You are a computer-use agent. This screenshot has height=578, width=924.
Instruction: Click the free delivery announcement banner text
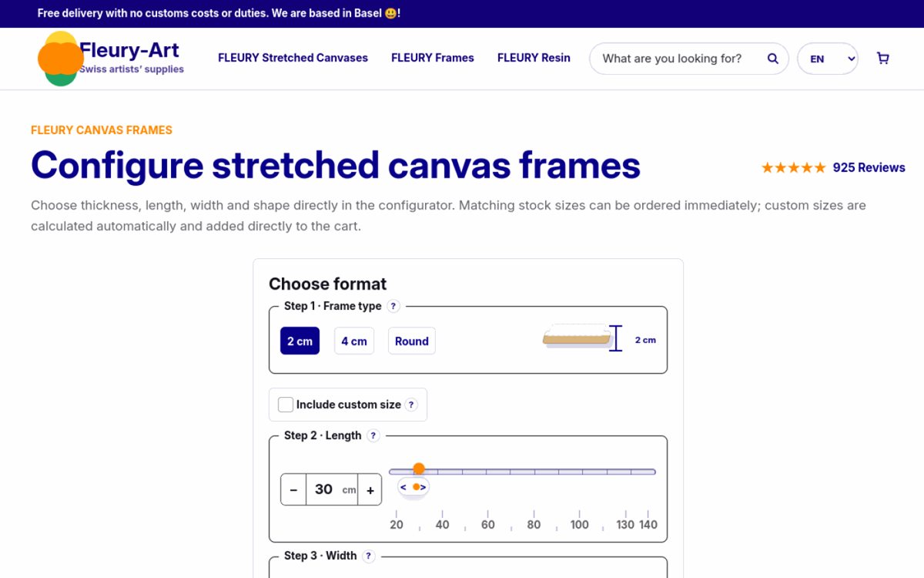219,13
